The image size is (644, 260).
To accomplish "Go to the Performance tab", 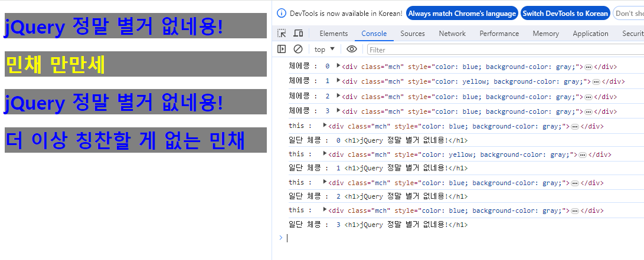I will [499, 34].
